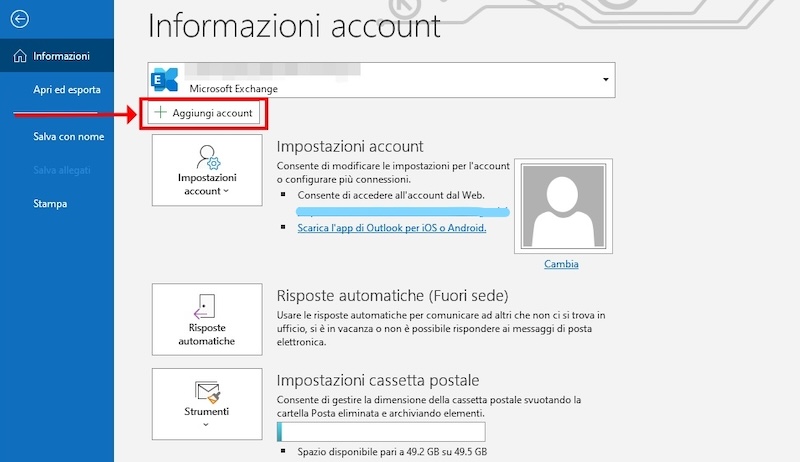Click the mailbox space progress bar

[x=381, y=432]
